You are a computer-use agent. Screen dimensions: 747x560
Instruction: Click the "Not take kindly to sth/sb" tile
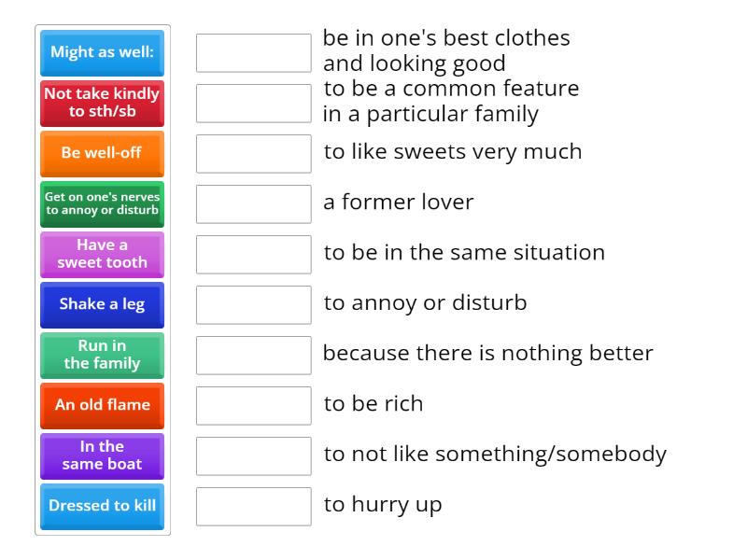tap(102, 103)
